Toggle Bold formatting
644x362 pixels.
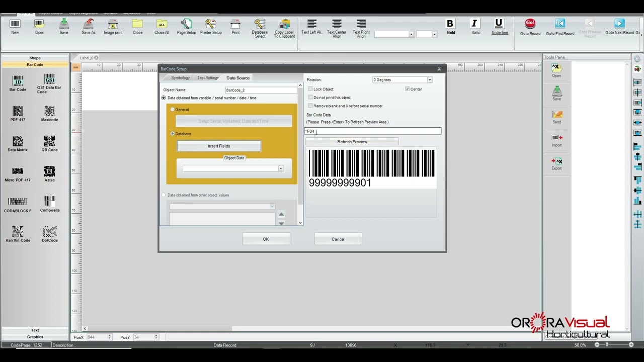tap(450, 27)
